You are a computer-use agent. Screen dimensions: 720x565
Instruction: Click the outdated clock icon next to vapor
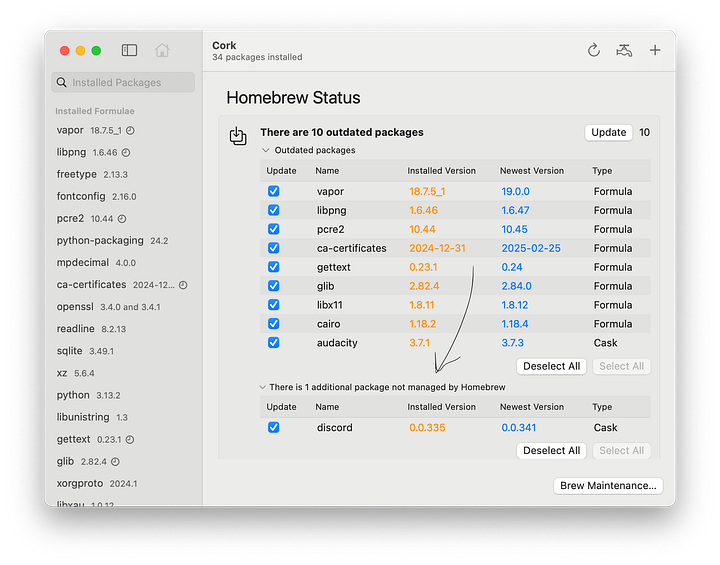click(x=130, y=130)
